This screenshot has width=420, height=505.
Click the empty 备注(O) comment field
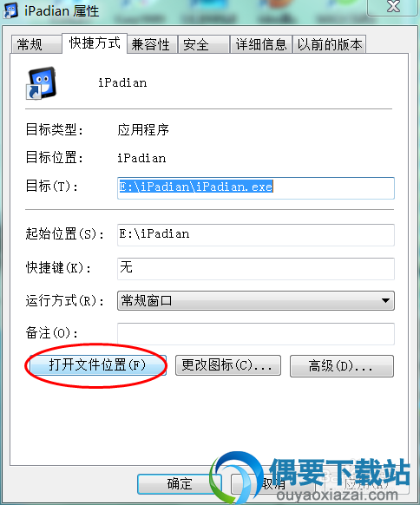(256, 334)
